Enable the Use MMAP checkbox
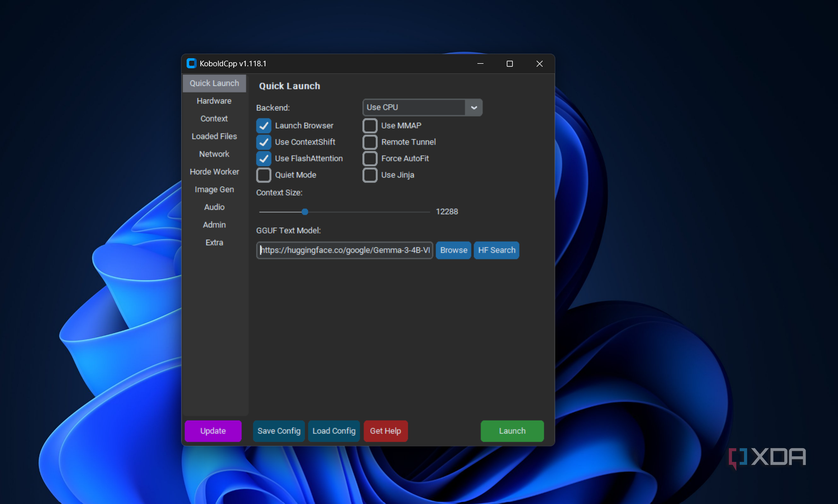This screenshot has width=838, height=504. coord(370,125)
